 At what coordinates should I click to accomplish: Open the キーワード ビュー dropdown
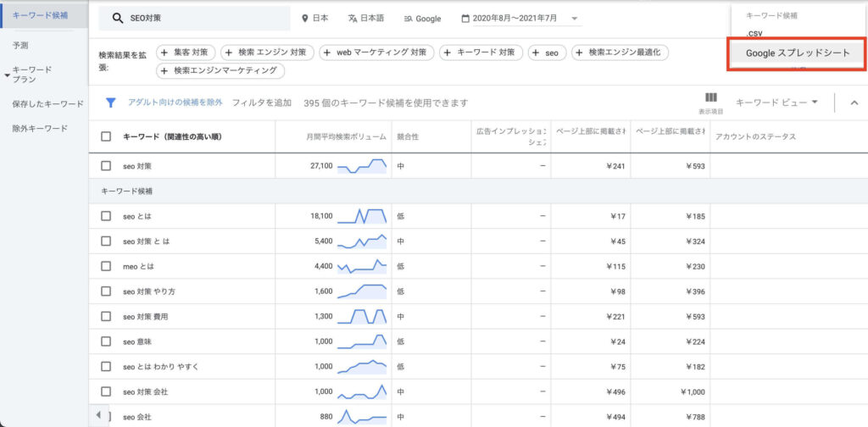pos(776,103)
